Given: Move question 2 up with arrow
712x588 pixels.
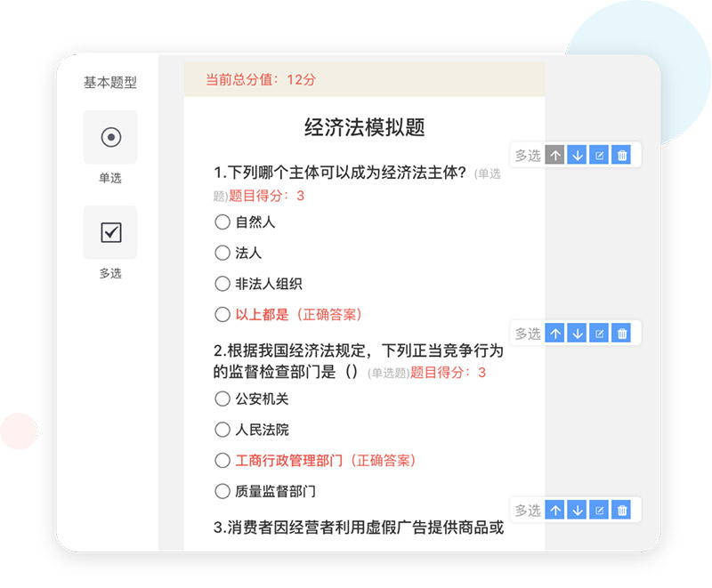Looking at the screenshot, I should tap(555, 334).
